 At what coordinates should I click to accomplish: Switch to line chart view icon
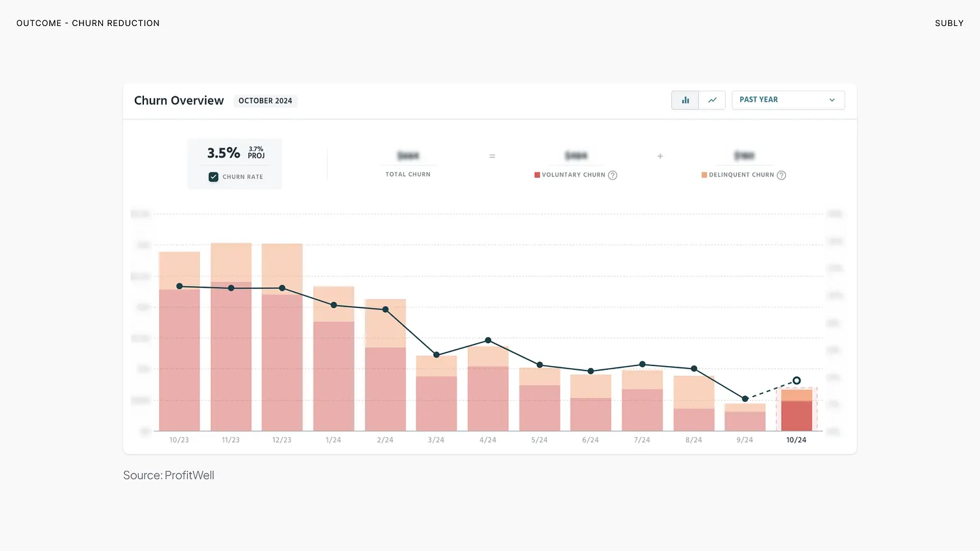(x=712, y=100)
